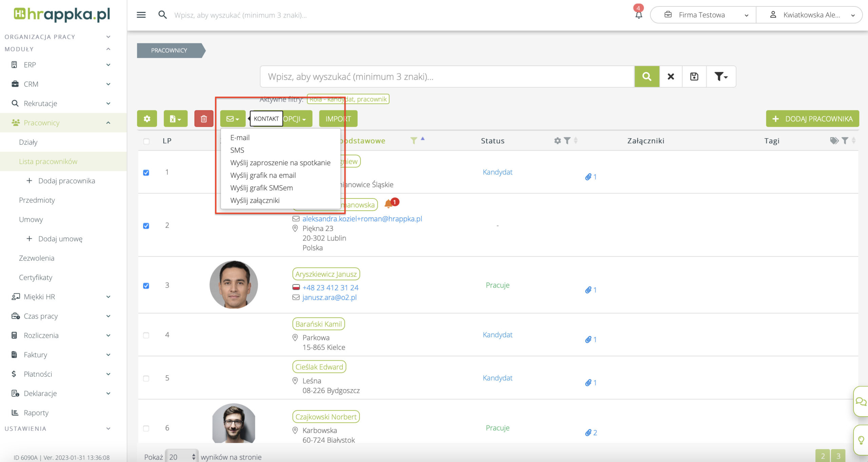Click the notification bell icon
This screenshot has width=868, height=462.
[638, 15]
